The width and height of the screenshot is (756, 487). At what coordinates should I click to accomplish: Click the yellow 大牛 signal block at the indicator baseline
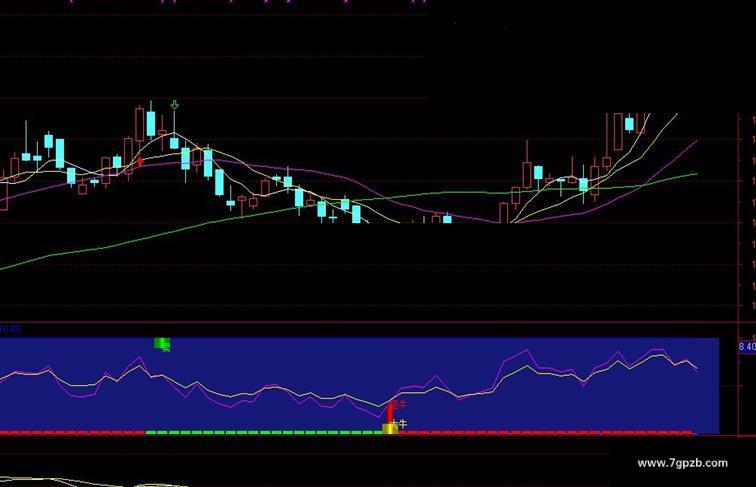[390, 429]
